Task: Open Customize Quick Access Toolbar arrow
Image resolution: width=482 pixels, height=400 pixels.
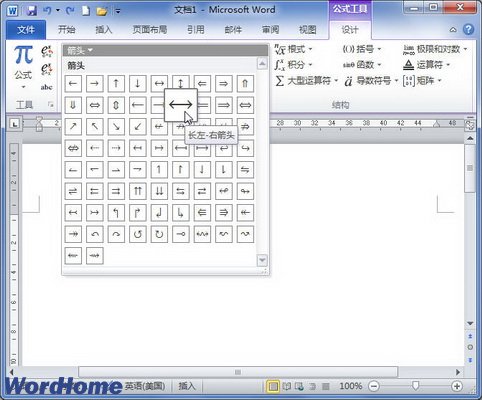Action: click(x=118, y=11)
